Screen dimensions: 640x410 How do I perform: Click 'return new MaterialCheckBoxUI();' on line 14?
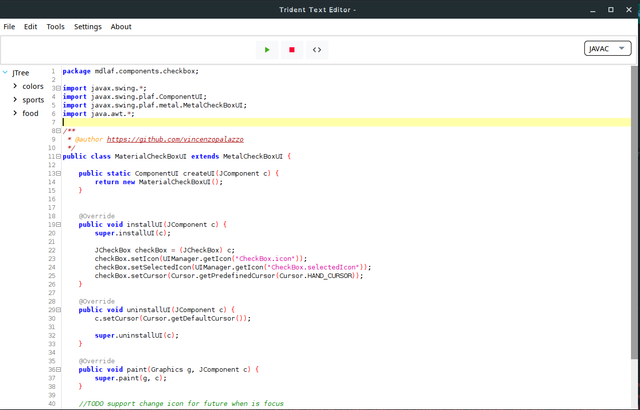159,182
